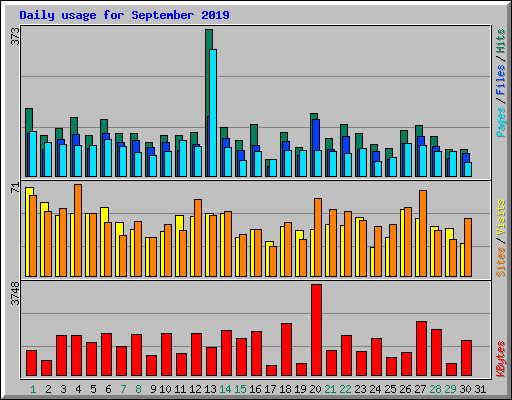Select the orange visits bar for day 30
The height and width of the screenshot is (400, 512).
click(x=468, y=247)
